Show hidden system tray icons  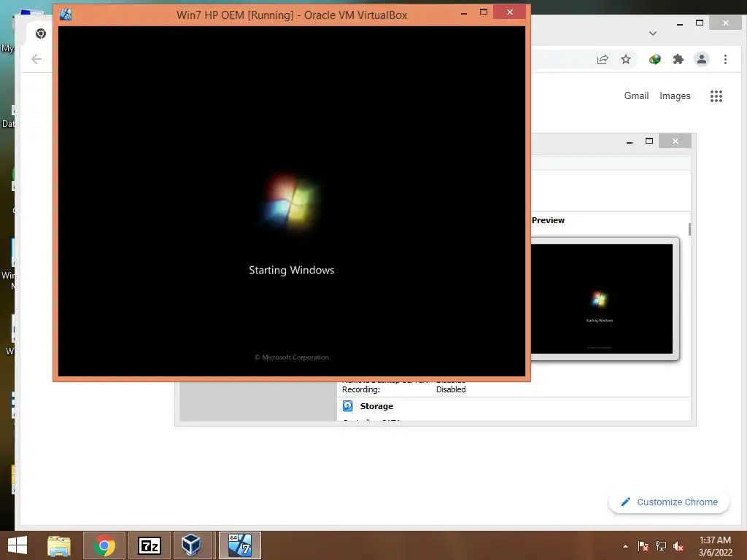(x=625, y=546)
